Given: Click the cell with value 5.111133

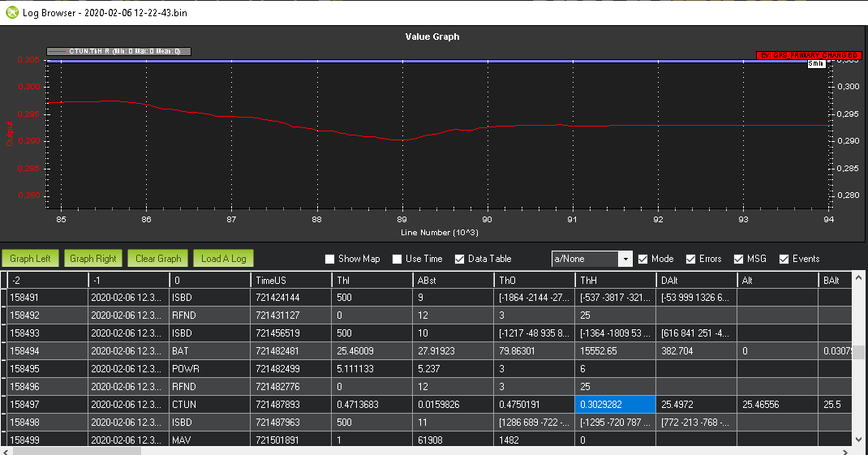Looking at the screenshot, I should (372, 369).
